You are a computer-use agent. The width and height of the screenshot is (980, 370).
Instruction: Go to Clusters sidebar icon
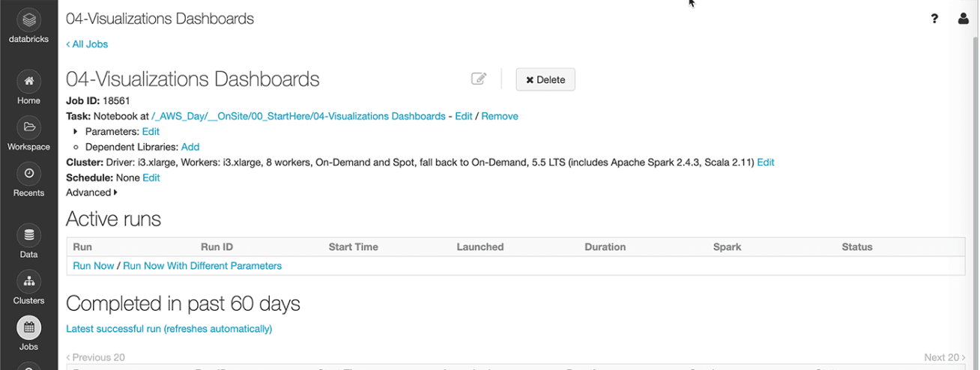pos(28,282)
